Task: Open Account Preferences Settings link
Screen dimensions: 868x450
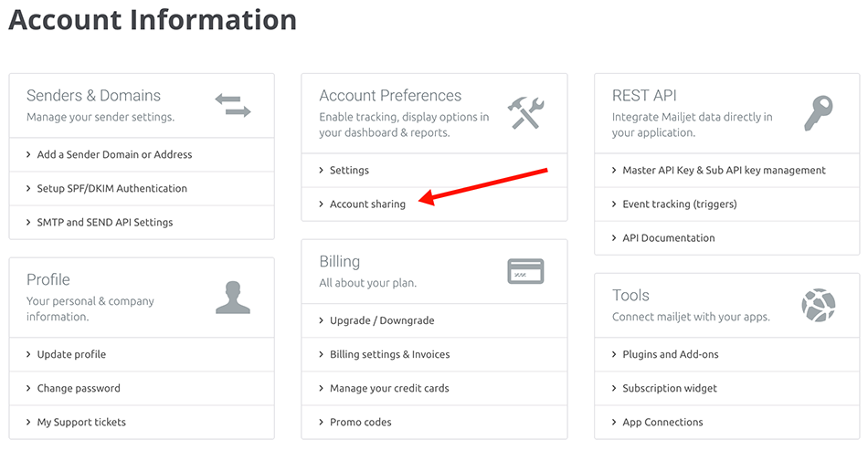Action: coord(435,171)
